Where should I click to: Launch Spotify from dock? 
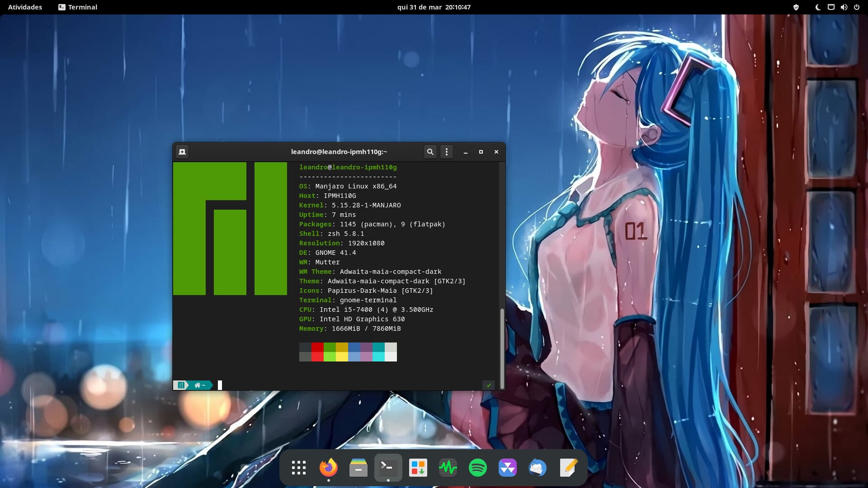pyautogui.click(x=478, y=468)
